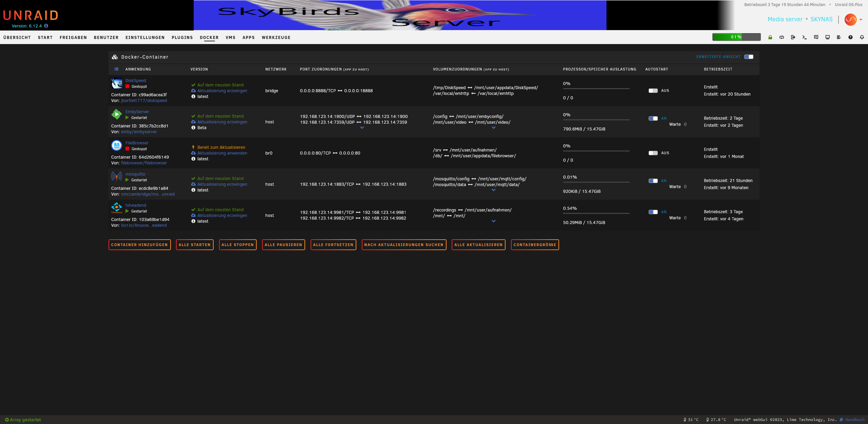
Task: Click NACH AKTUALISIERUNGEN SUCHEN button
Action: click(x=404, y=245)
